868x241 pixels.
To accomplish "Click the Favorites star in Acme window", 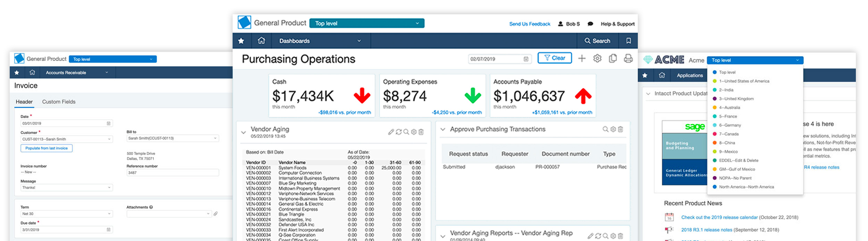I will tap(645, 75).
